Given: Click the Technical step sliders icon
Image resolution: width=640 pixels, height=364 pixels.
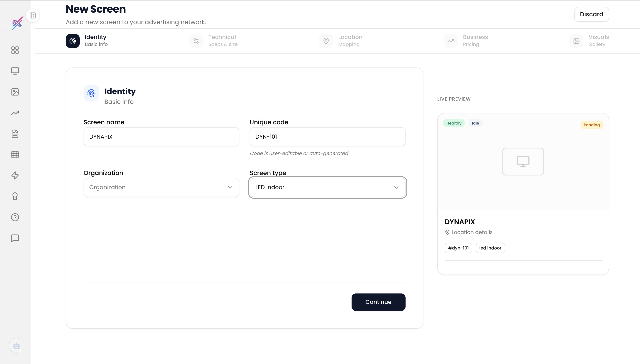Looking at the screenshot, I should point(196,41).
